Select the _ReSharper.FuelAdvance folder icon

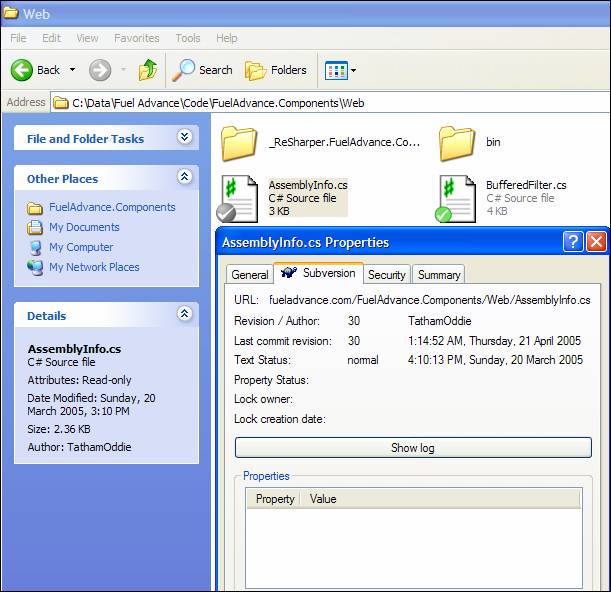tap(239, 143)
